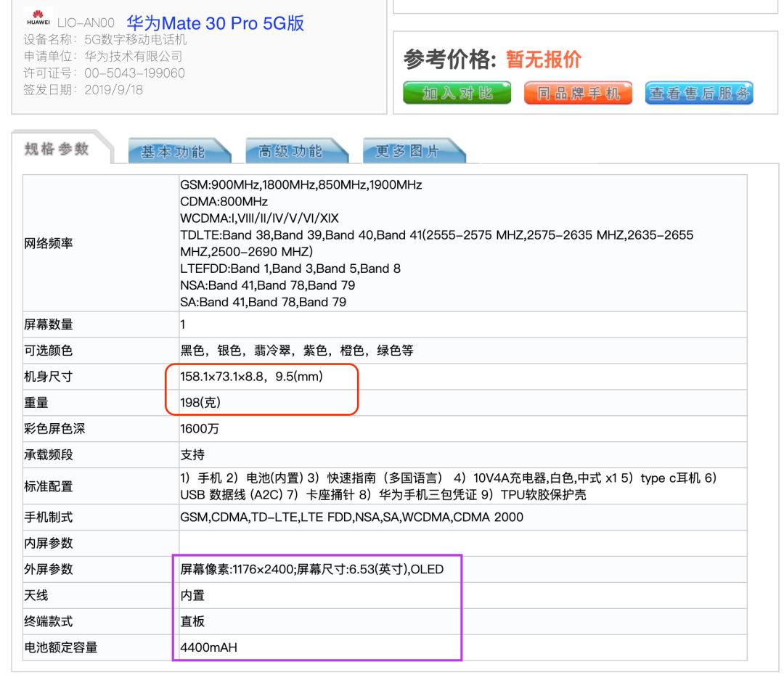Select the LIO-AN00 model text
Screen dimensions: 784x675
point(86,23)
